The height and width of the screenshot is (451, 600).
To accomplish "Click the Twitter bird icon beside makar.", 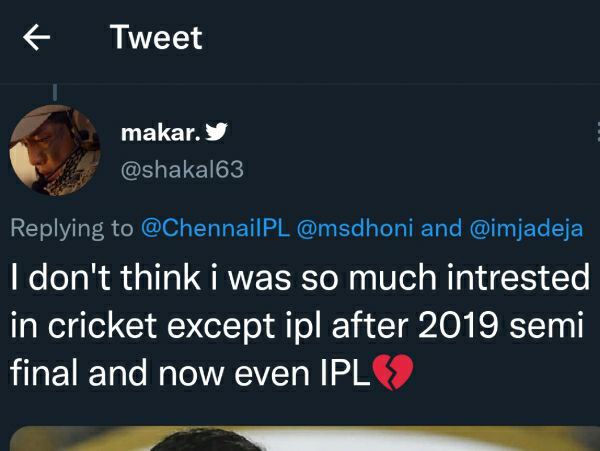I will (217, 131).
